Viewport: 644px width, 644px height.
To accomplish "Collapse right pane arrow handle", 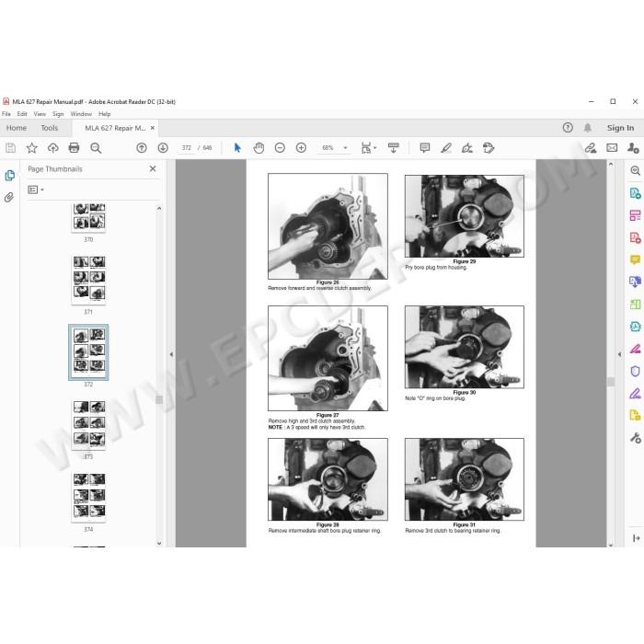I will (x=620, y=354).
